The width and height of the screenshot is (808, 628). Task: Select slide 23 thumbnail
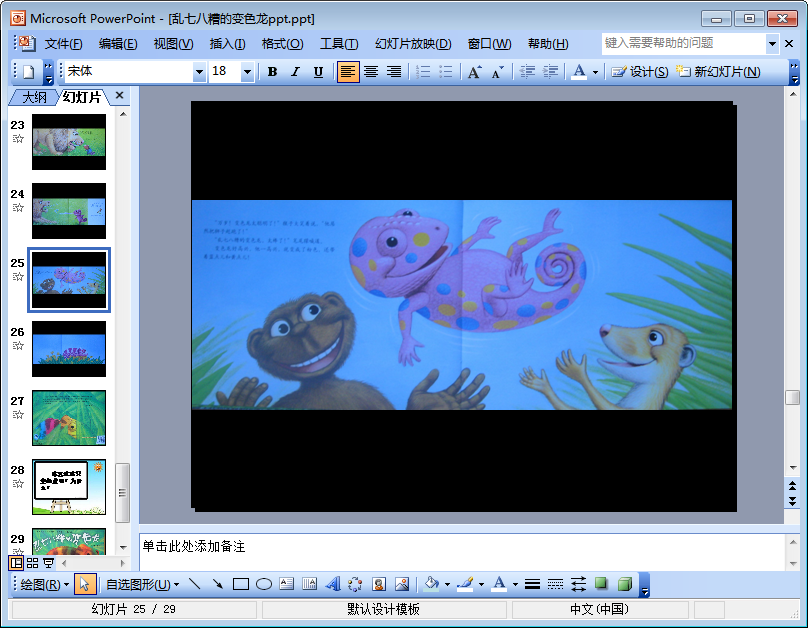coord(69,142)
